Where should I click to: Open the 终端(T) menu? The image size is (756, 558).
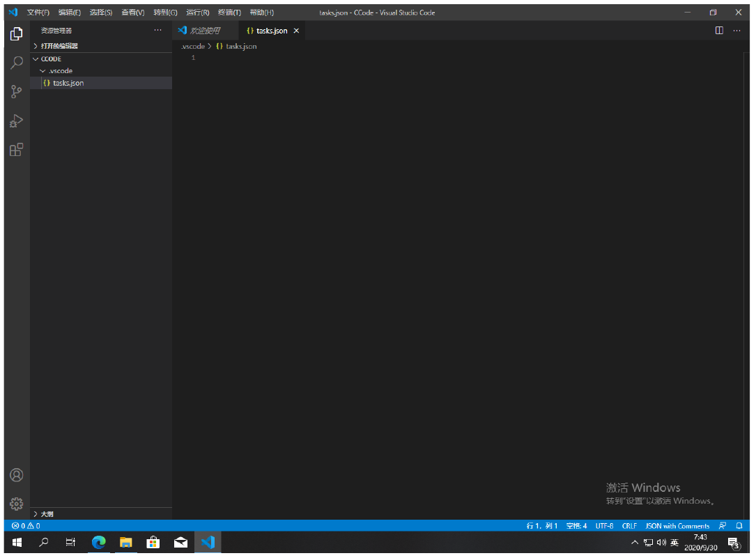click(x=229, y=13)
